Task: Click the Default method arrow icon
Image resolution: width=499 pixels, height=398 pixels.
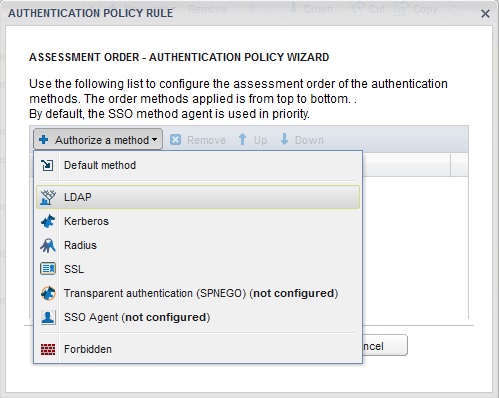Action: [47, 165]
